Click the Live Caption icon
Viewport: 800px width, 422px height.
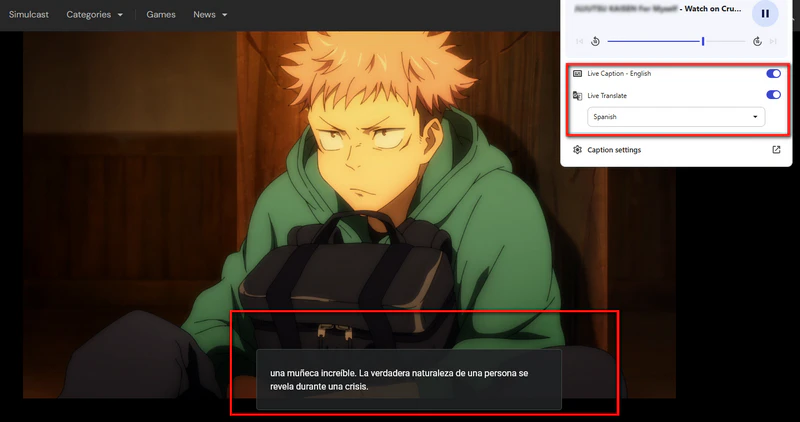(x=577, y=73)
